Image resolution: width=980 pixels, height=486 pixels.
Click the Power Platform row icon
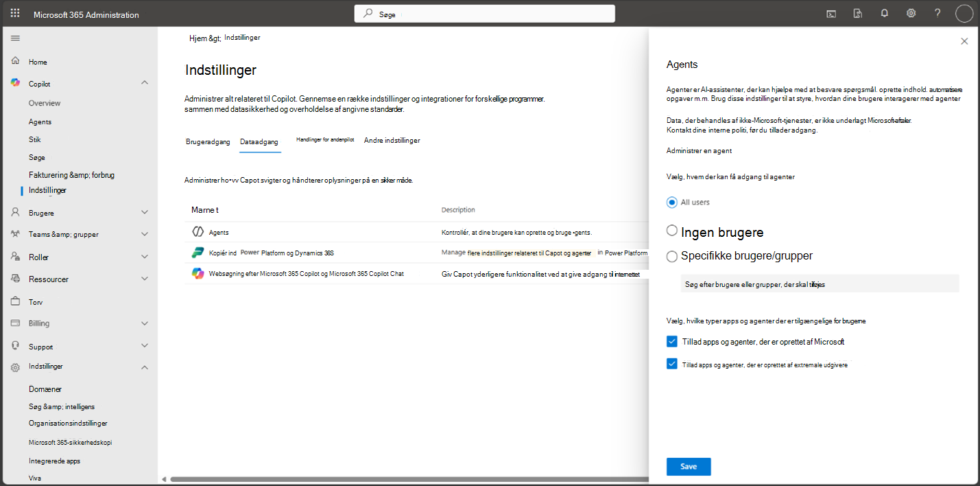click(198, 253)
